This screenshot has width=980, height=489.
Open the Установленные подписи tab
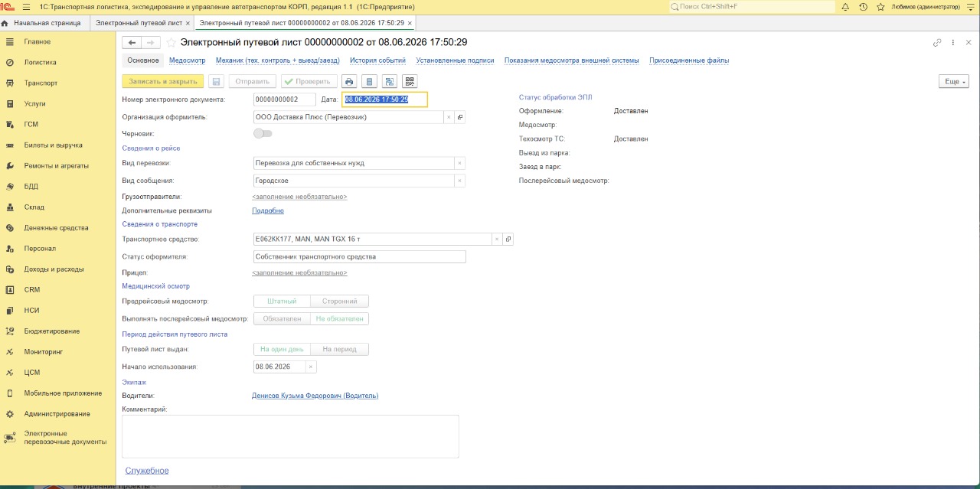pyautogui.click(x=456, y=60)
